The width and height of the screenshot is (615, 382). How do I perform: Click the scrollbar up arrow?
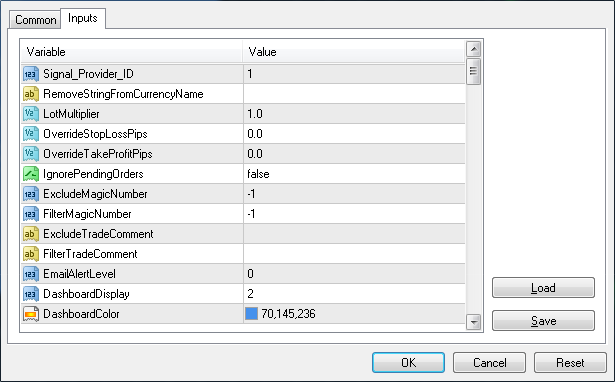pos(474,49)
